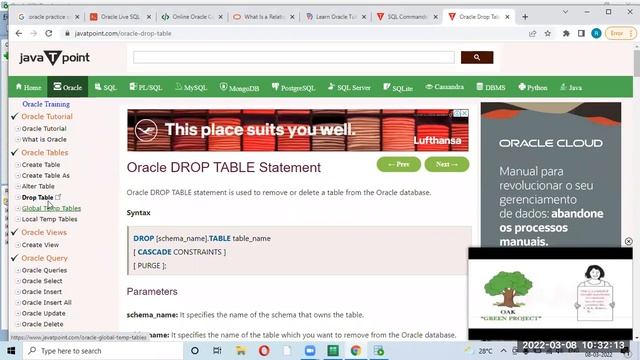Open the Chrome profile avatar
Viewport: 640px width, 360px height.
tap(596, 33)
